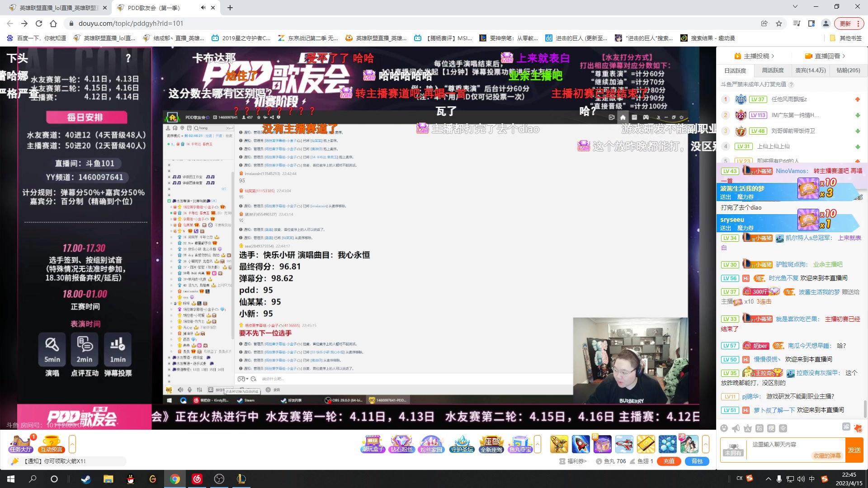
Task: Click the 守护圣坛 guardian altar icon
Action: (461, 443)
